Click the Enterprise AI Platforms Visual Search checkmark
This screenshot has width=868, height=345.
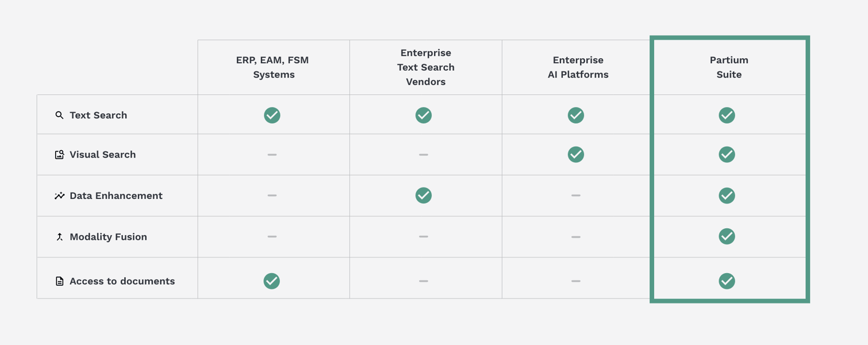(575, 154)
